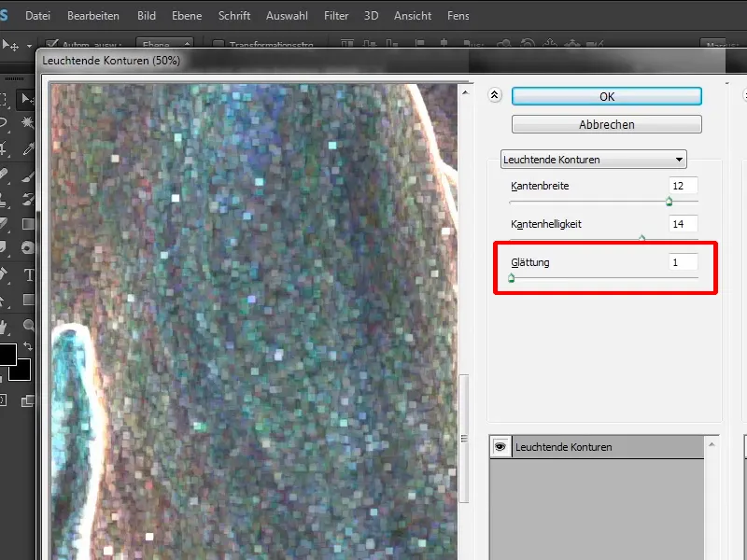This screenshot has width=747, height=560.
Task: Click the background color swatch
Action: (22, 371)
